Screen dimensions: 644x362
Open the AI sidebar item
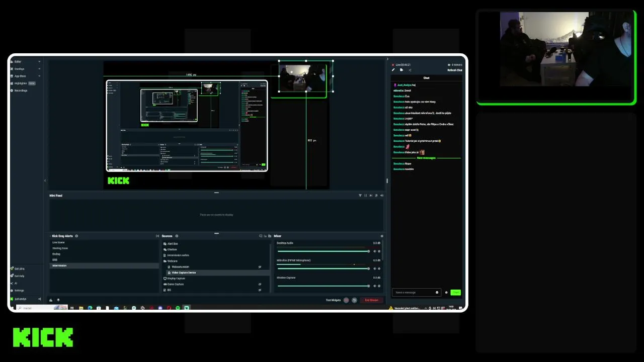[x=15, y=283]
